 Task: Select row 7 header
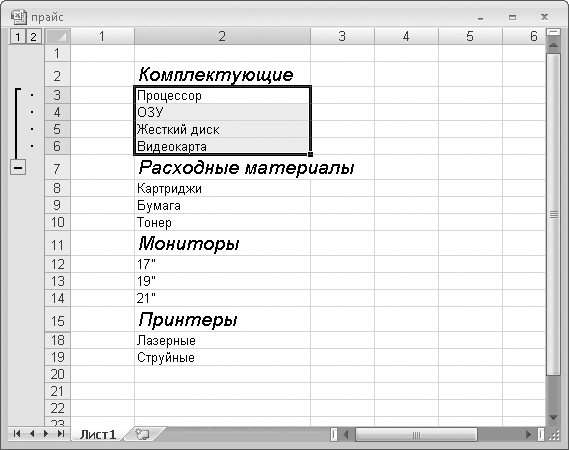(57, 168)
